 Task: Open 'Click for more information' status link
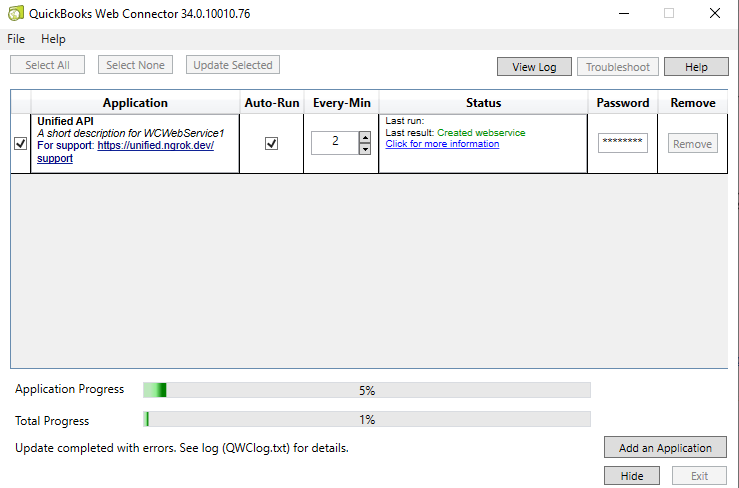click(x=442, y=144)
